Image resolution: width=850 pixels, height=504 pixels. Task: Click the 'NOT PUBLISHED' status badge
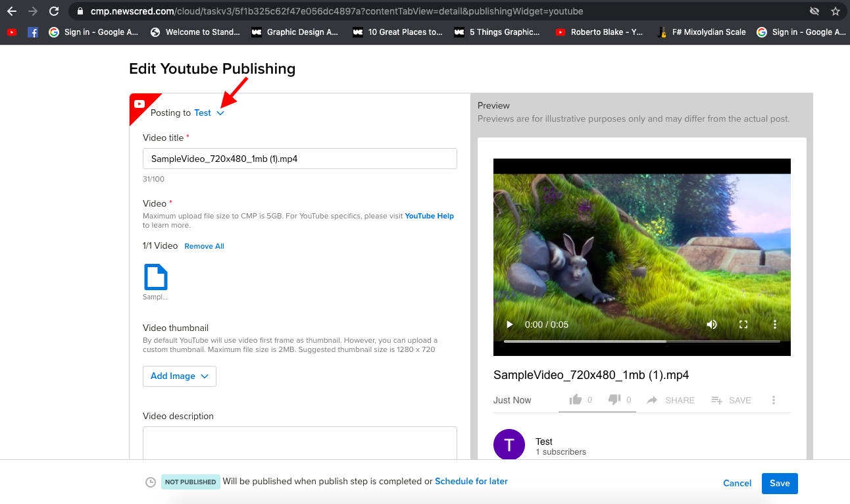pyautogui.click(x=190, y=482)
